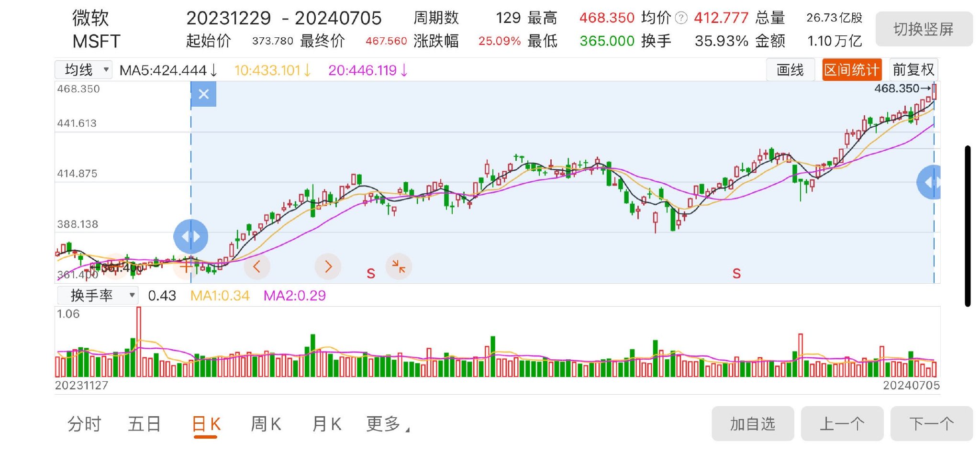Screen dimensions: 980x453
Task: Click 加自选 to add MSFT to watchlist
Action: tap(753, 423)
